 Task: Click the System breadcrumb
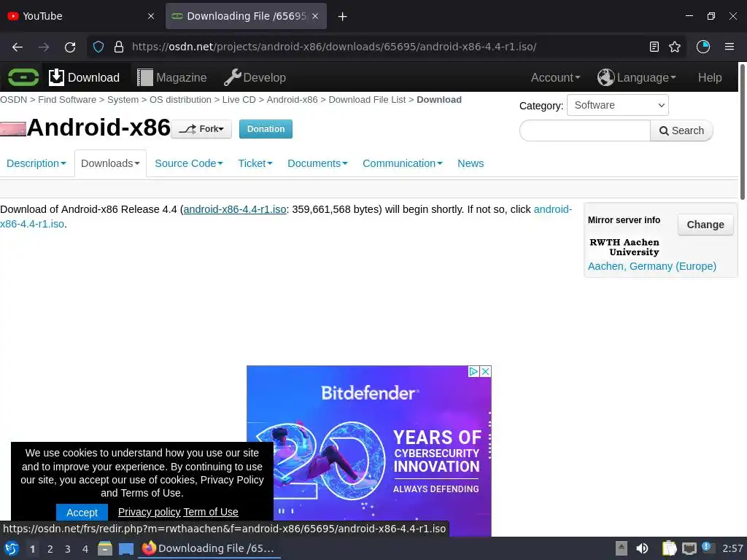pos(123,99)
